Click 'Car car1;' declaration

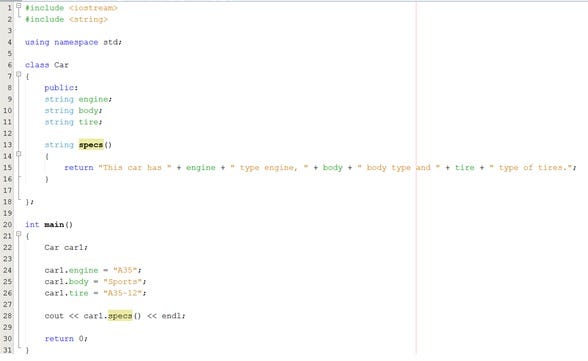pos(66,247)
